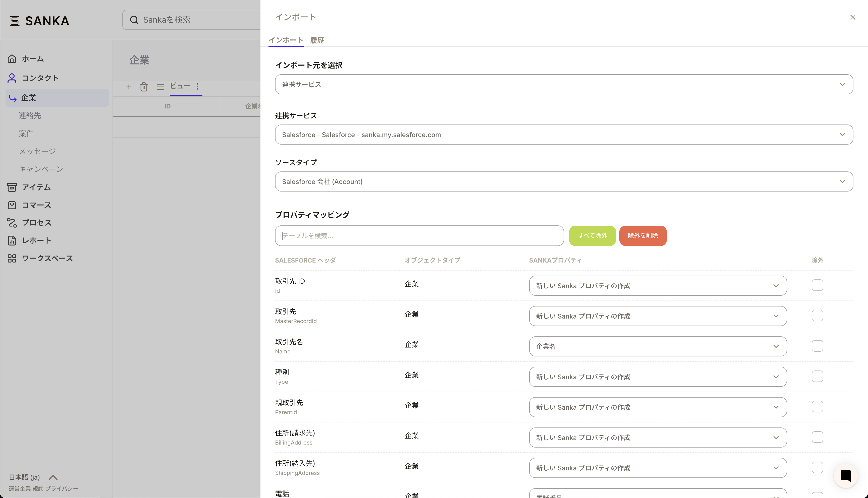
Task: Toggle exclude checkbox for 取引先名 Name row
Action: coord(817,346)
